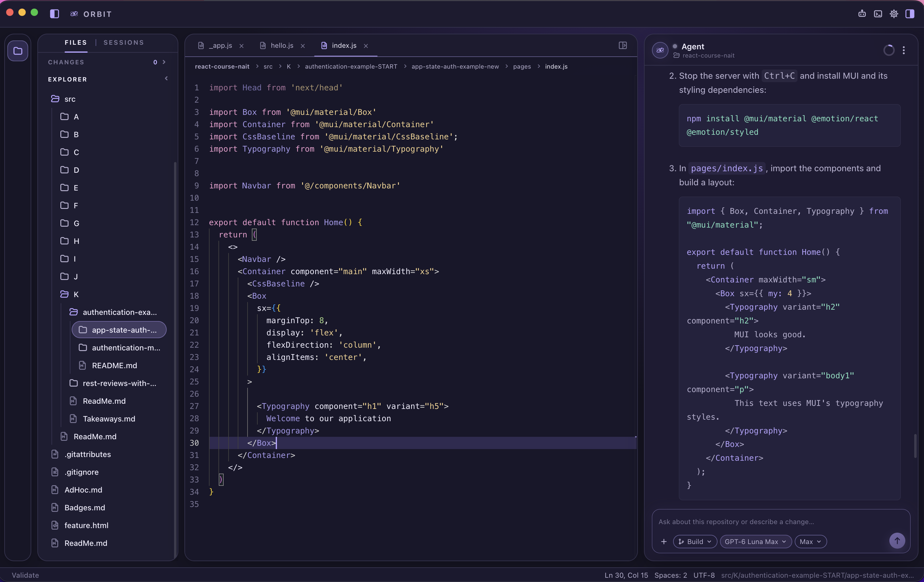Image resolution: width=924 pixels, height=582 pixels.
Task: Select the folder icon in activity rail
Action: point(18,51)
